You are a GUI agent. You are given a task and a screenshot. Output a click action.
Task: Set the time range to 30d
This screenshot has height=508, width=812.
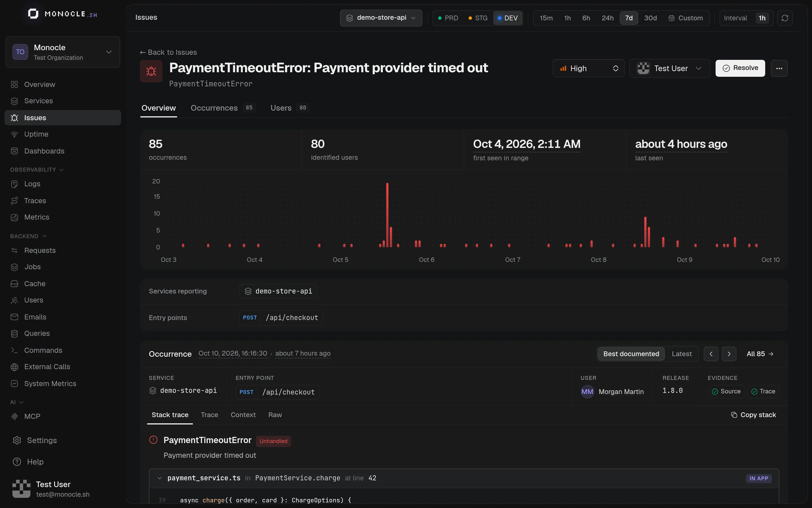coord(650,18)
